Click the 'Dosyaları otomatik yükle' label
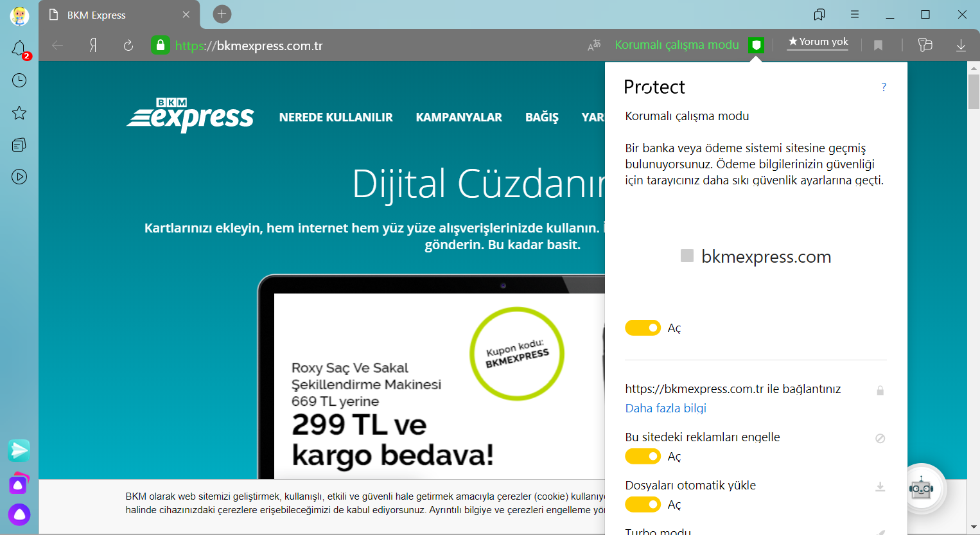 tap(690, 486)
